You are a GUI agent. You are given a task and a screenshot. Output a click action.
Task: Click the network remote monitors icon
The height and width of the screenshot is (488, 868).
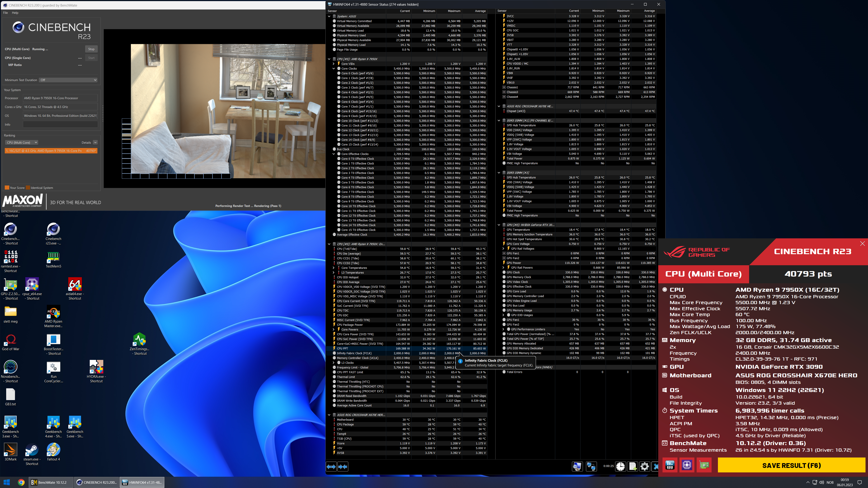(591, 466)
